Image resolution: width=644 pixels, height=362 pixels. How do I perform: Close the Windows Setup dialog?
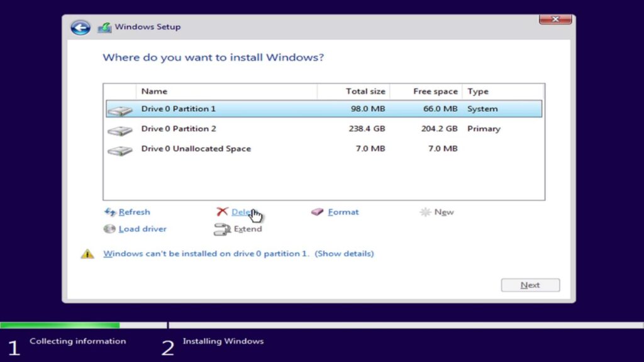(x=555, y=19)
